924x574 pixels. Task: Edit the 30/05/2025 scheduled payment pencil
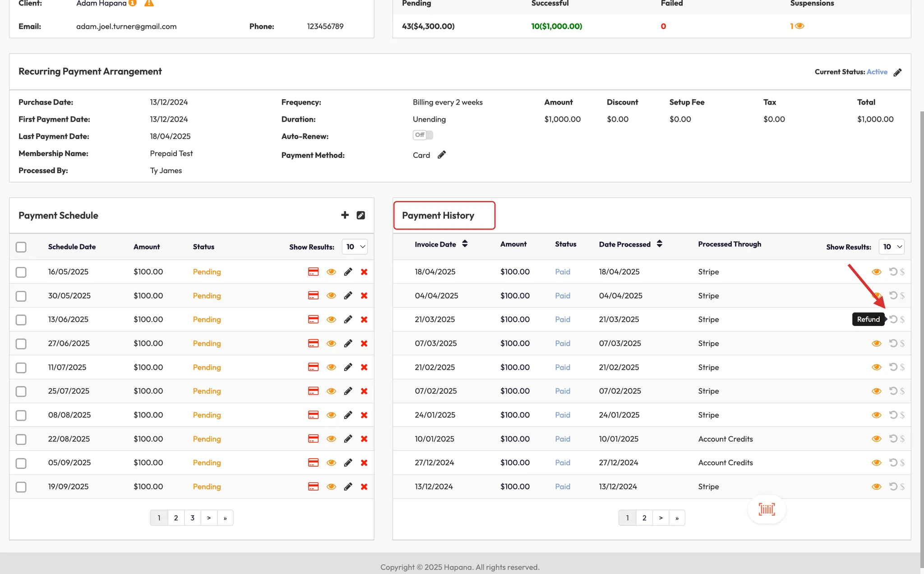click(348, 296)
